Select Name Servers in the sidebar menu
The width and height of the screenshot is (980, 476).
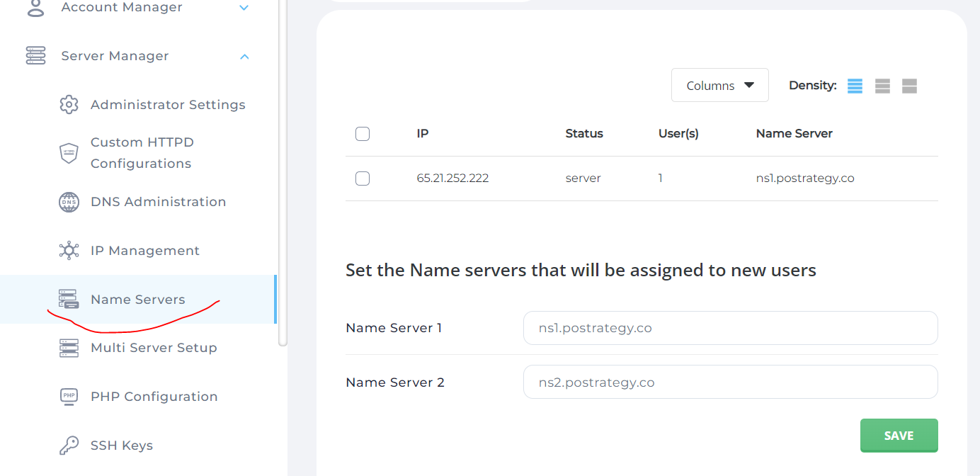tap(137, 299)
